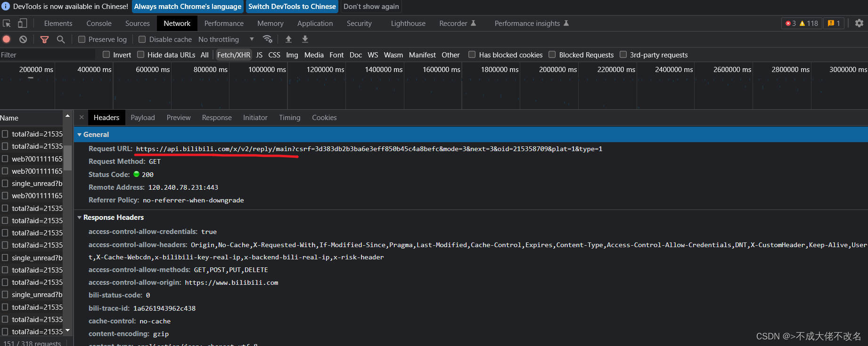Open DevTools settings gear
The image size is (868, 346).
pyautogui.click(x=859, y=23)
